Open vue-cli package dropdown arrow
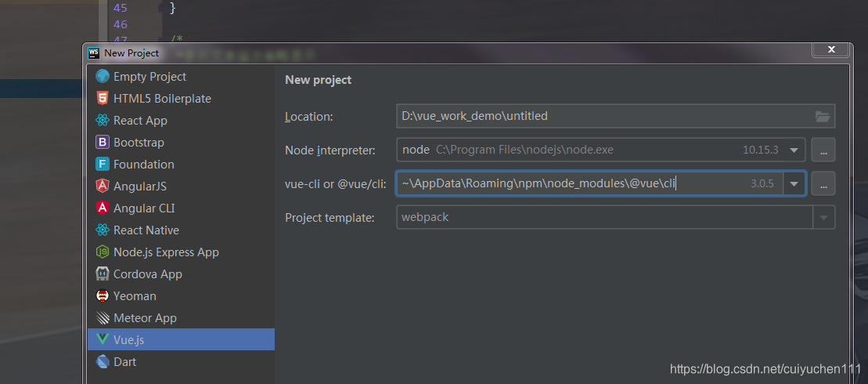The width and height of the screenshot is (868, 384). (794, 183)
